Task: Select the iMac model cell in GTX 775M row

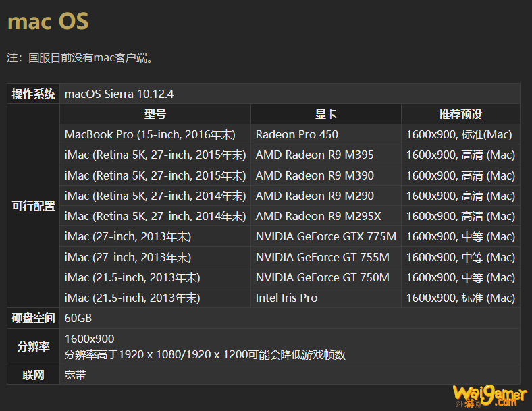Action: pyautogui.click(x=155, y=236)
